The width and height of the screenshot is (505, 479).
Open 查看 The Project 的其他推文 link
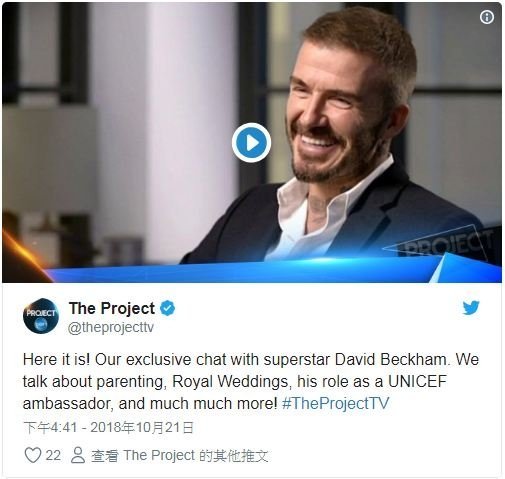(x=180, y=455)
